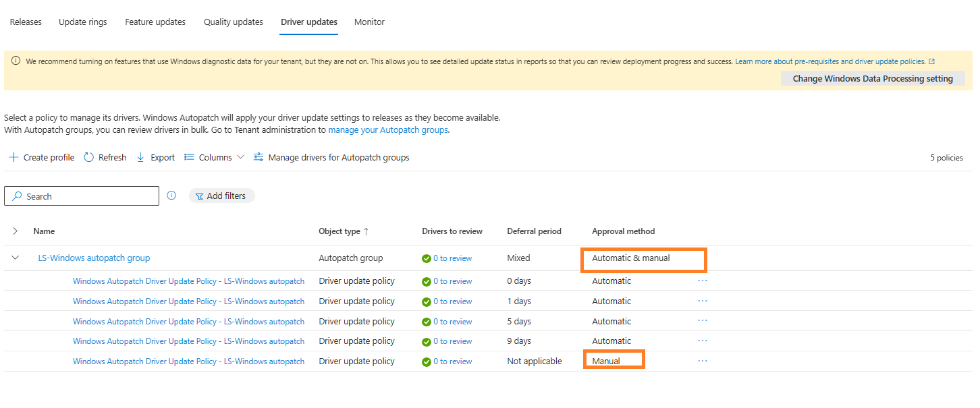Click info icon beside Search box
The image size is (980, 408).
click(x=171, y=196)
